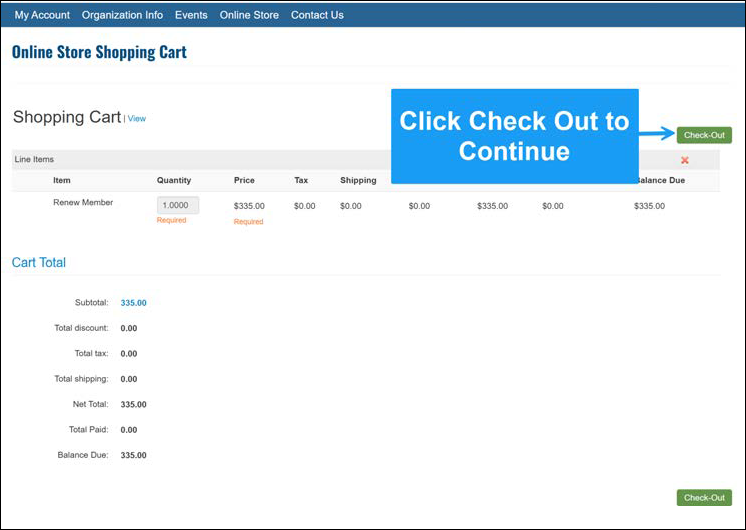Select the Renew Member line item
The height and width of the screenshot is (530, 746).
click(x=83, y=203)
